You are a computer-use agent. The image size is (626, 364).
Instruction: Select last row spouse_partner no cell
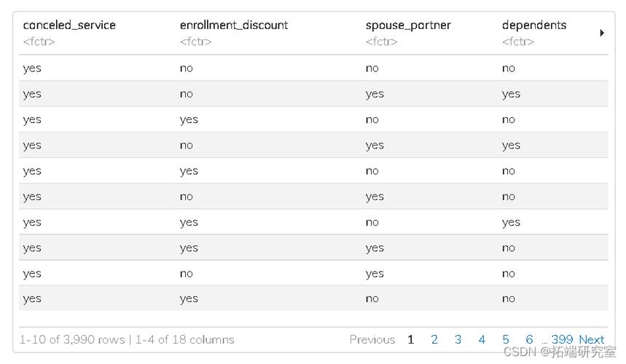click(372, 298)
